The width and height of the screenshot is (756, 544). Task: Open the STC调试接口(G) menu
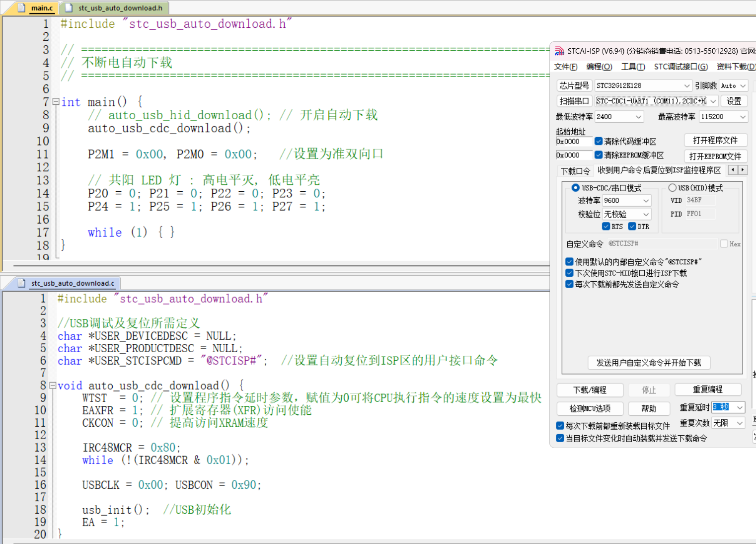click(680, 67)
